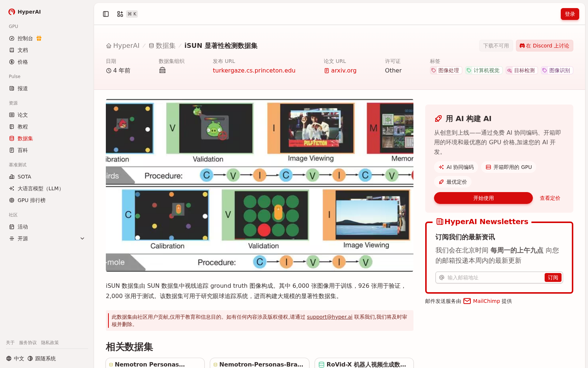
Task: Click the SOTA chart icon
Action: tap(12, 177)
